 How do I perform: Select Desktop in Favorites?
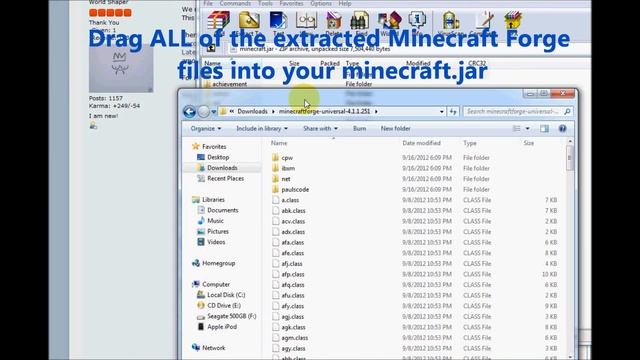click(x=218, y=157)
